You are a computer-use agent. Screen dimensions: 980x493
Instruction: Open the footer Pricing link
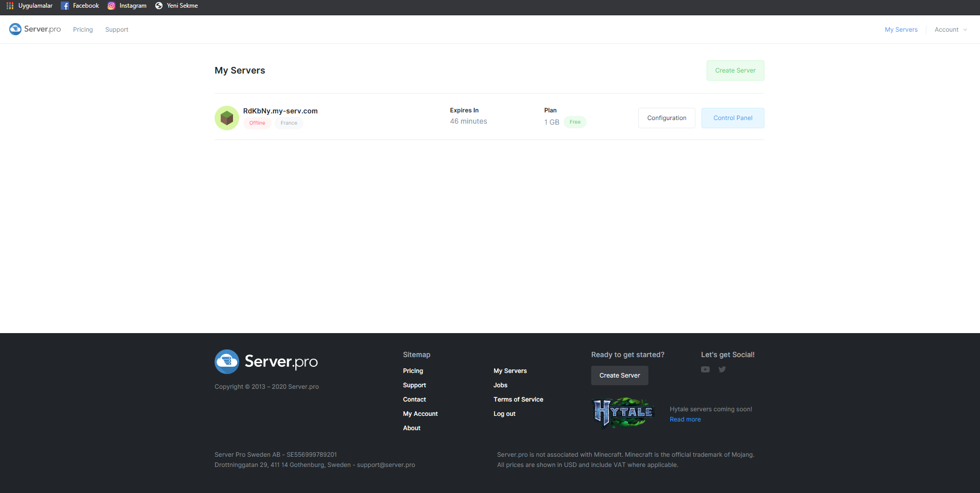[413, 371]
